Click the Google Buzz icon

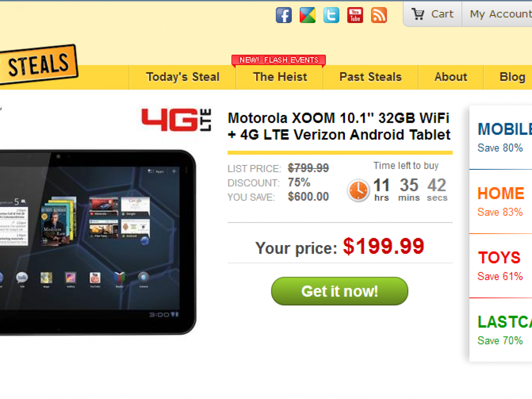pyautogui.click(x=308, y=15)
